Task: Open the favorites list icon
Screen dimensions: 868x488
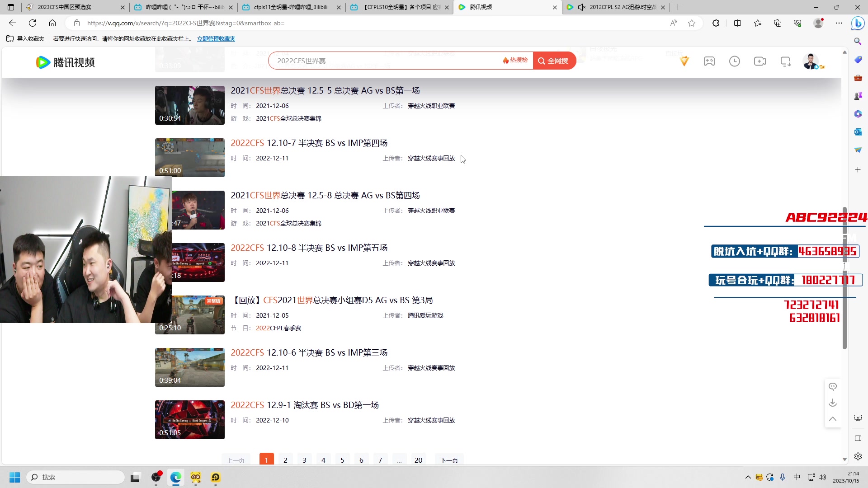Action: (x=758, y=23)
